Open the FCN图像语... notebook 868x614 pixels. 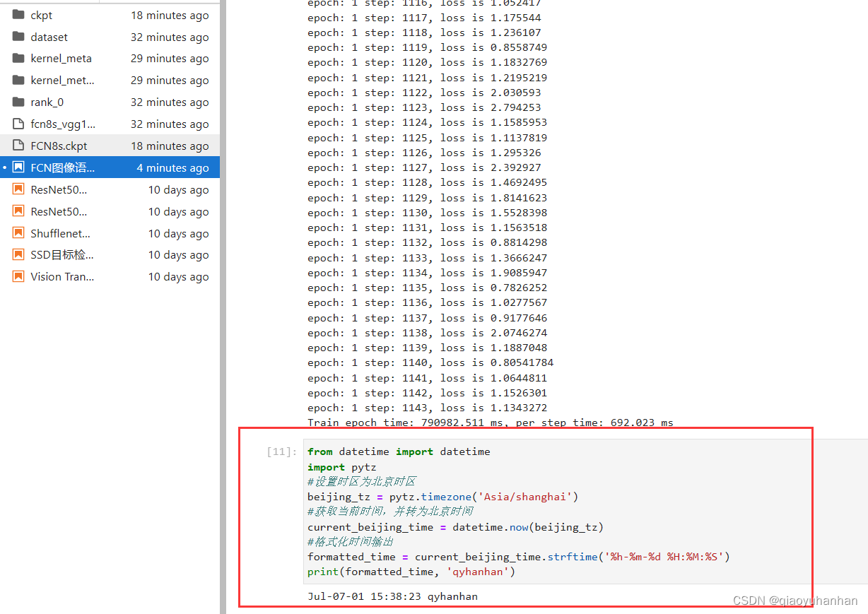click(62, 168)
